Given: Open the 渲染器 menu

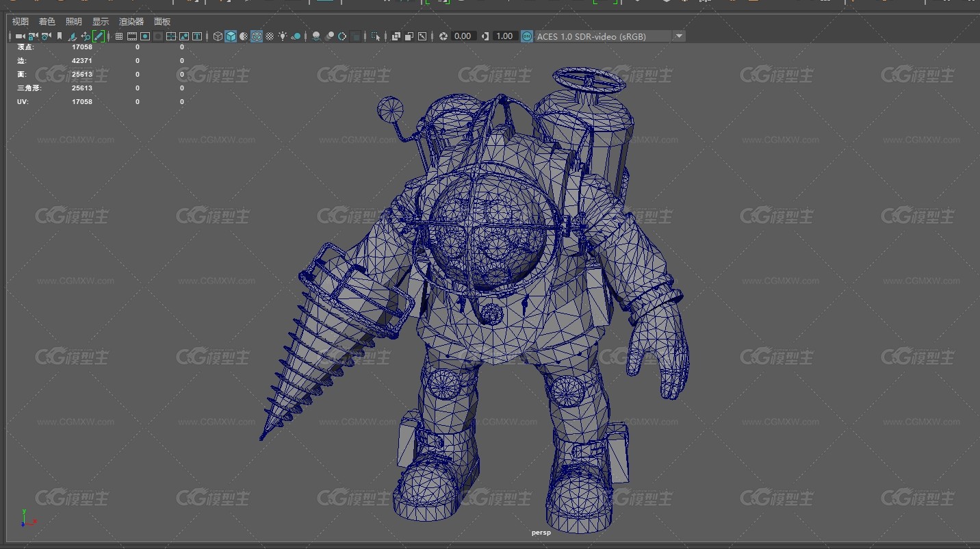Looking at the screenshot, I should (x=131, y=22).
